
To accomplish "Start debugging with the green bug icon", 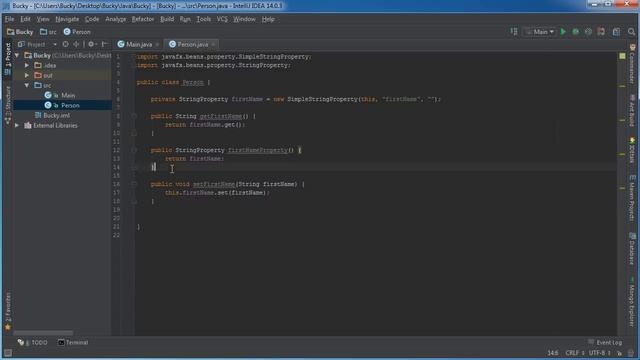I will [x=576, y=31].
